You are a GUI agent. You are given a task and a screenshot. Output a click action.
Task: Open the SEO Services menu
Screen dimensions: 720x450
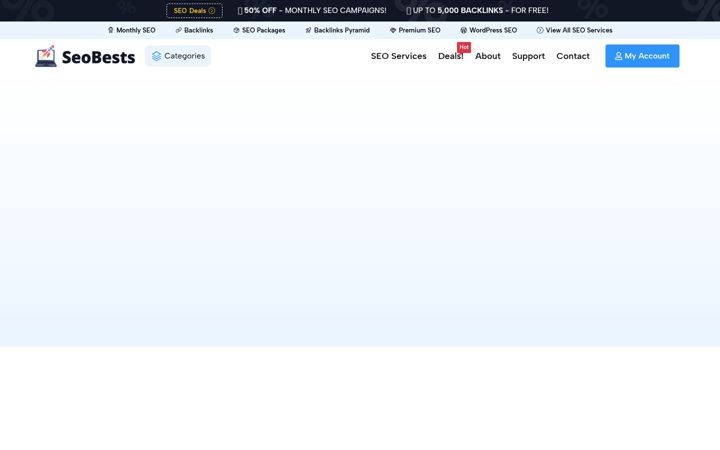tap(399, 56)
